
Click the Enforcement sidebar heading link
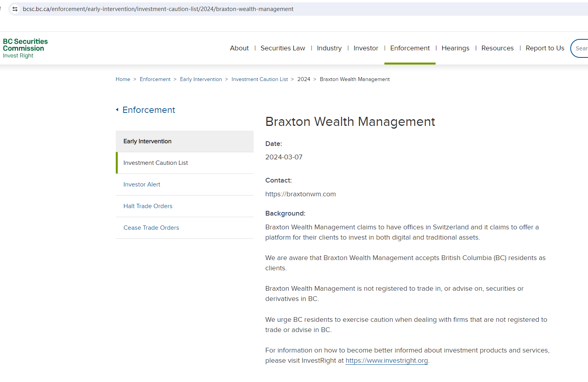pos(149,110)
